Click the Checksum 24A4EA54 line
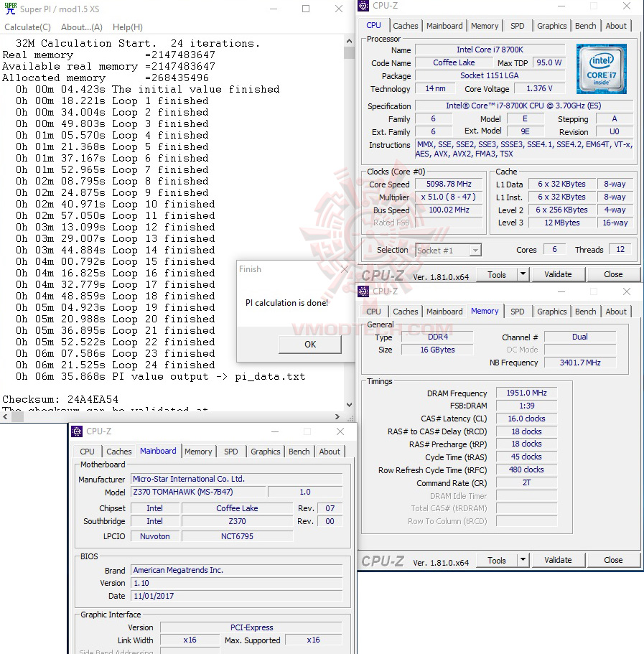Image resolution: width=644 pixels, height=654 pixels. (x=60, y=399)
